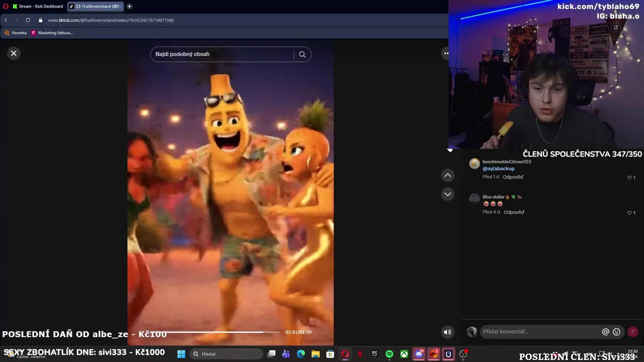Open beschimeldeCitroen123's profile name
The height and width of the screenshot is (362, 644).
point(507,162)
